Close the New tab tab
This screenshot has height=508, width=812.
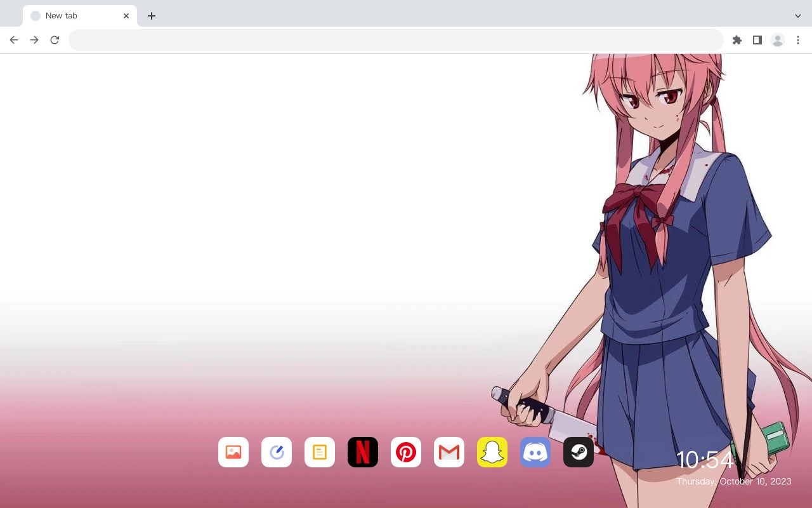click(126, 16)
